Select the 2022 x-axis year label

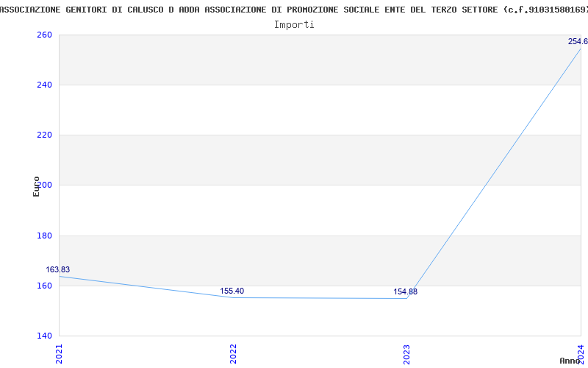pos(233,354)
